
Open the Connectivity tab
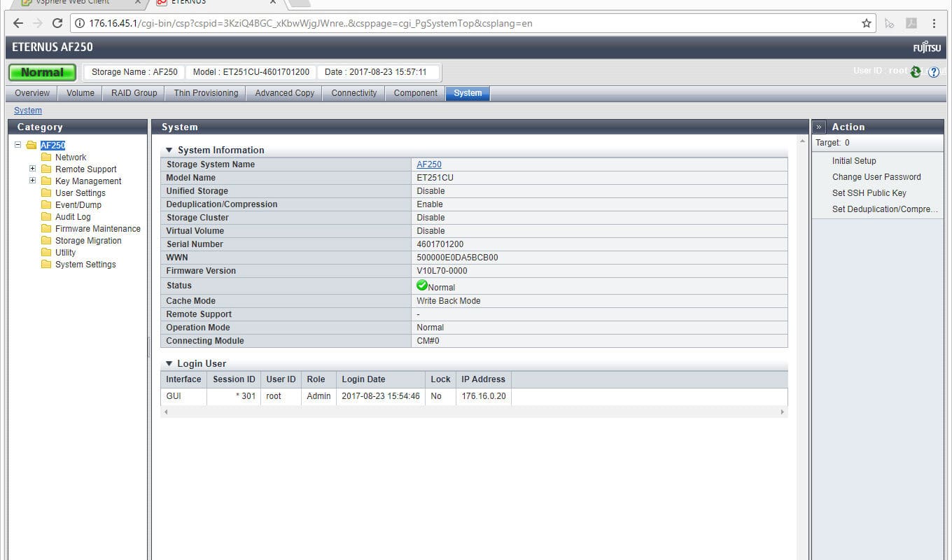(x=354, y=93)
